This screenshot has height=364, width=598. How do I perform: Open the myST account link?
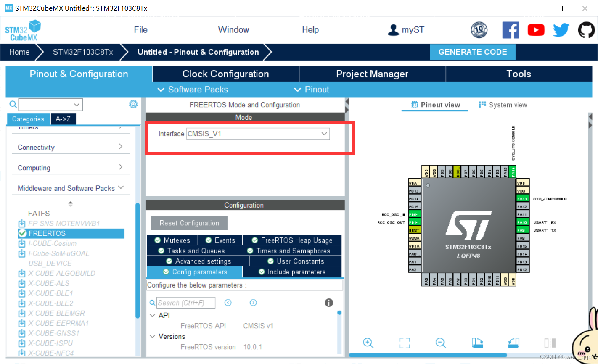pyautogui.click(x=413, y=30)
